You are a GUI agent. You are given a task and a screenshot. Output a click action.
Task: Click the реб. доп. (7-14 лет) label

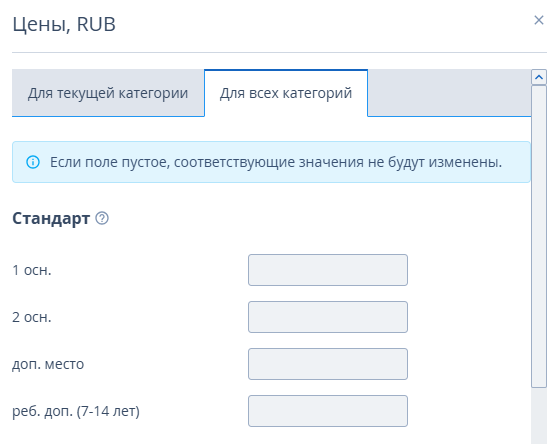point(76,411)
